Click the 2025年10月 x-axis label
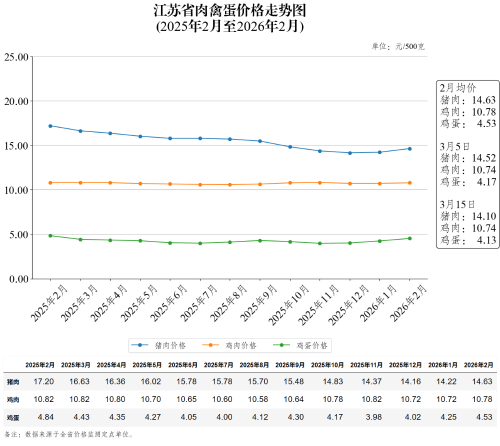Viewport: 500px width, 446px height. [x=289, y=305]
